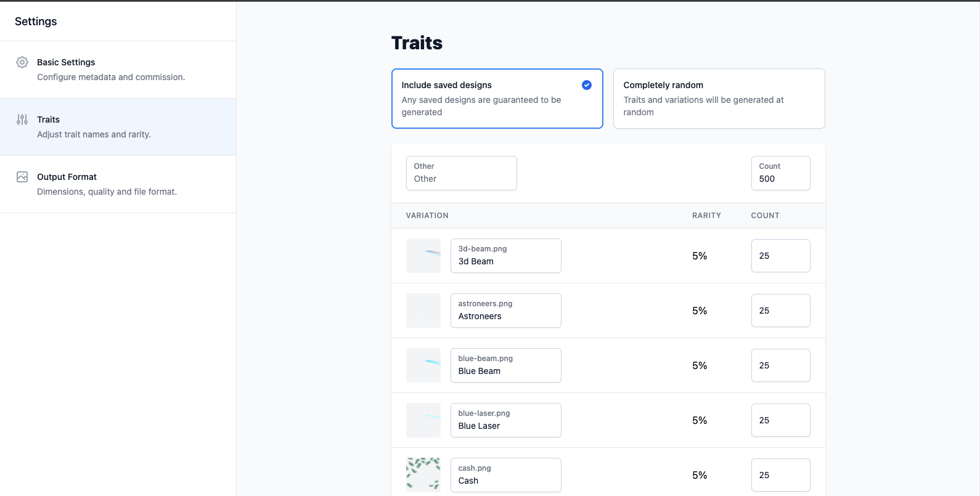Screen dimensions: 980x496
Task: Click the Astroneers thumbnail
Action: 423,311
